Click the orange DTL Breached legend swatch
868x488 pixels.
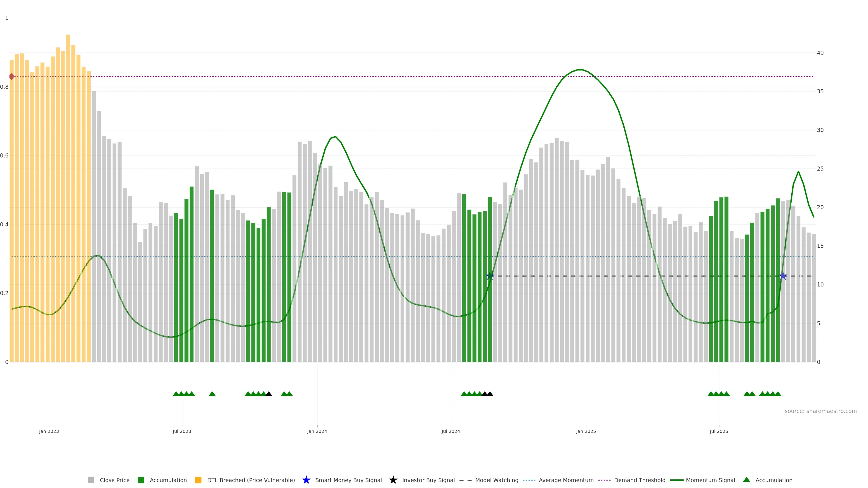(198, 480)
